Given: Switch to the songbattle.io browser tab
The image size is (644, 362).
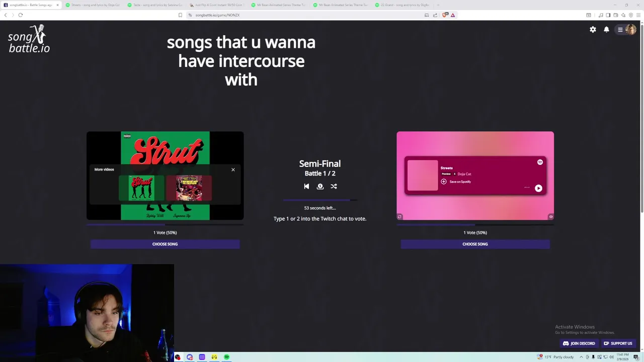Looking at the screenshot, I should point(31,5).
